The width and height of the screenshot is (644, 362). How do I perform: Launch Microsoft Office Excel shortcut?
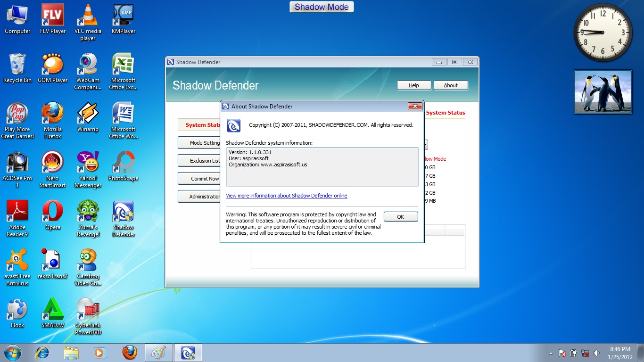[124, 72]
